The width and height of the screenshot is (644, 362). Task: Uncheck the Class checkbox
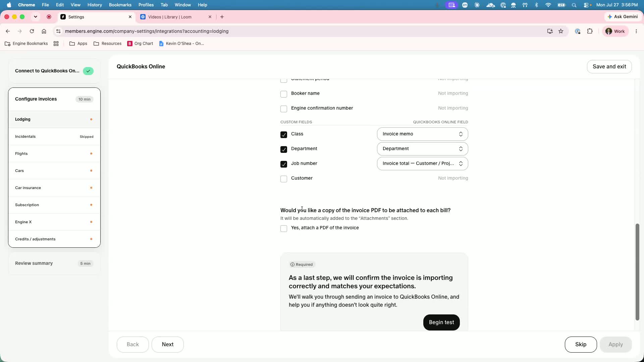coord(284,135)
